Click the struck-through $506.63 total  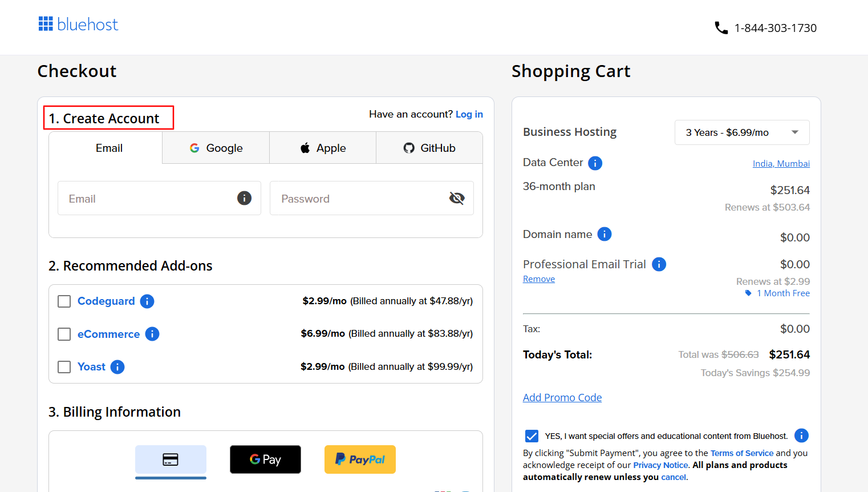pos(740,354)
